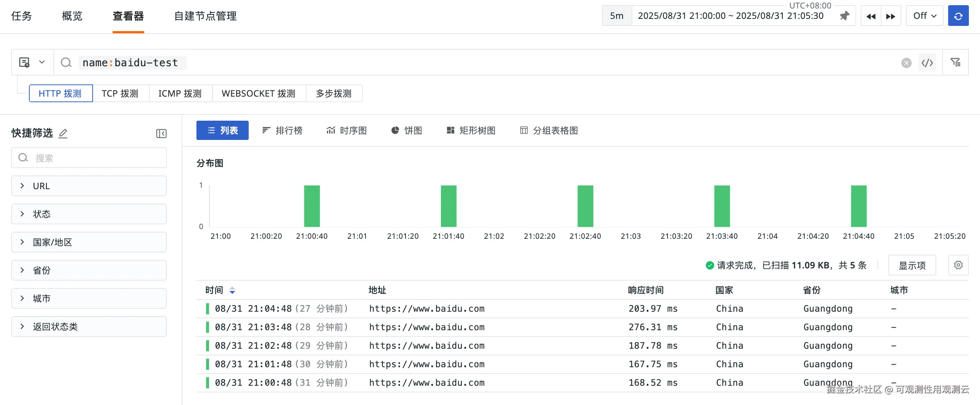Click the 地址 column header

pyautogui.click(x=377, y=290)
